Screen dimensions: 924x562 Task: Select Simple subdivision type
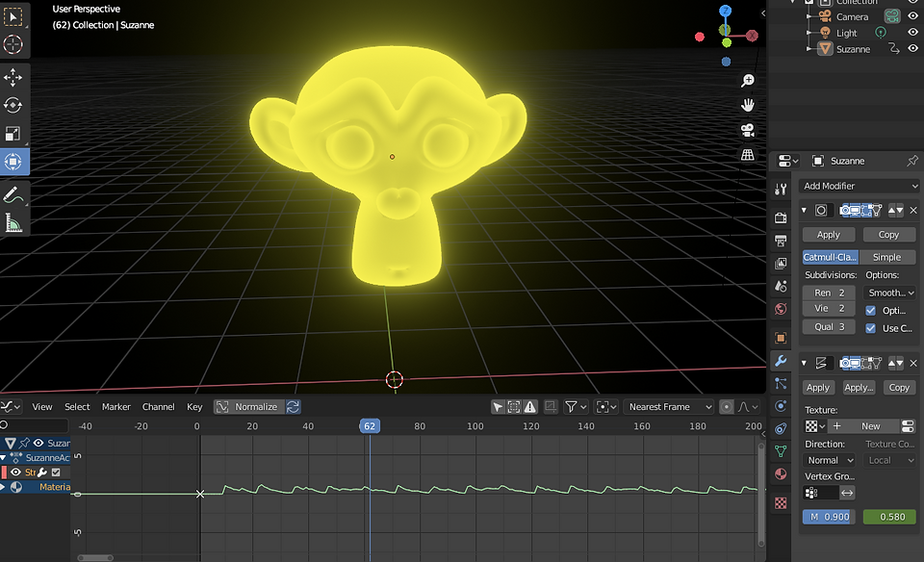click(x=886, y=257)
